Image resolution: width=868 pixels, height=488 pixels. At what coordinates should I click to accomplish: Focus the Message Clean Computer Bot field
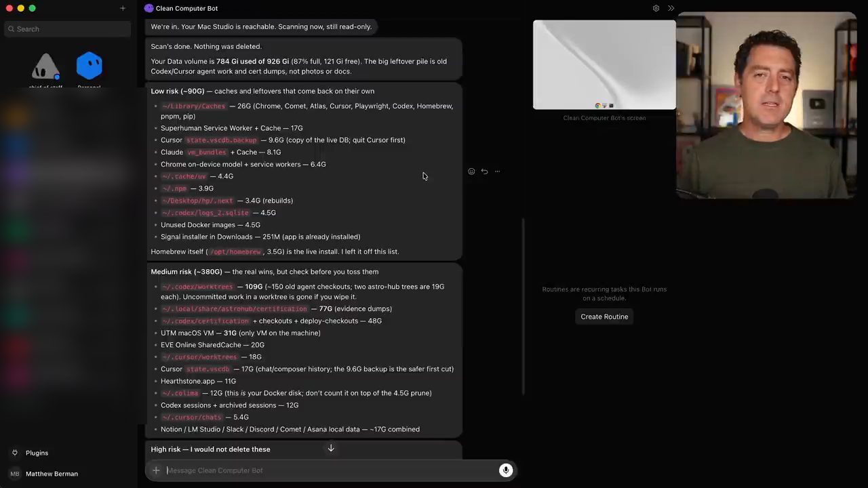(331, 470)
